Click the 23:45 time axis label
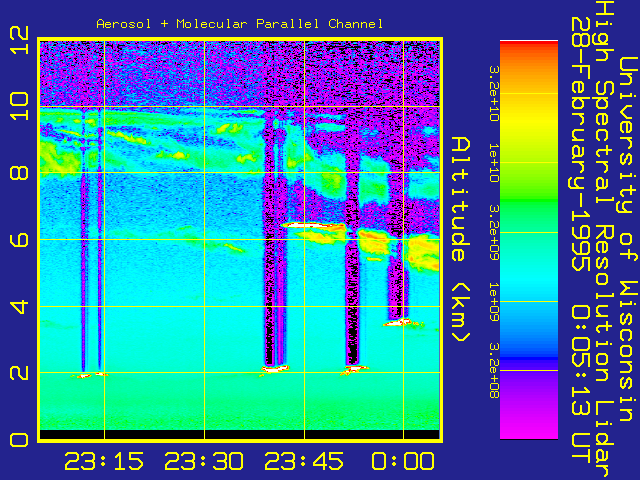The image size is (640, 480). 304,461
